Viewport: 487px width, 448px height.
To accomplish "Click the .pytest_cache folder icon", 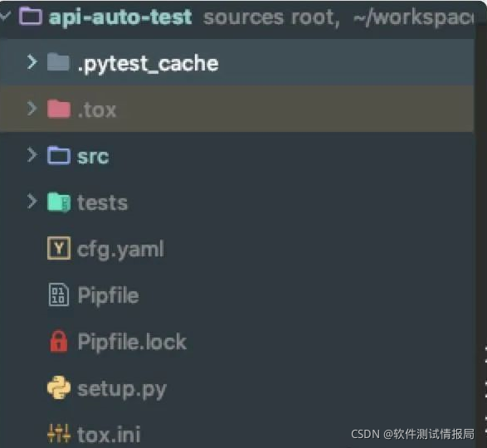I will click(58, 62).
